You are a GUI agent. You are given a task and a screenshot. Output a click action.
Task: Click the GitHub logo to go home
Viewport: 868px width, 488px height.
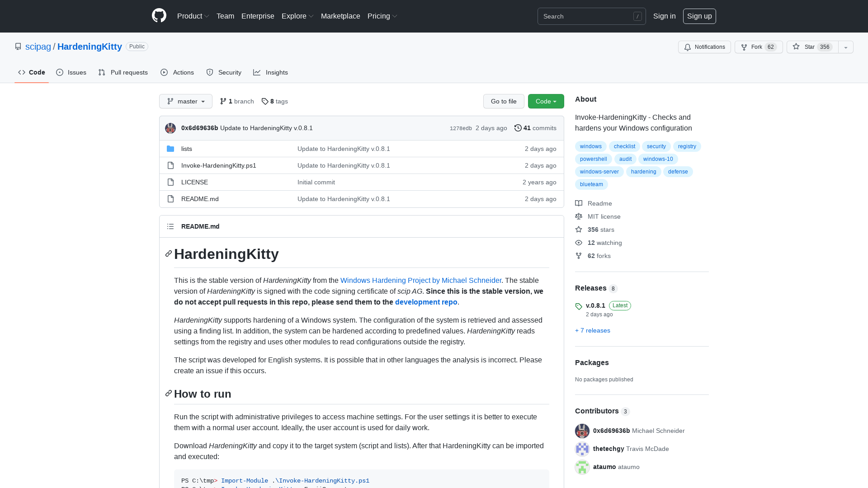click(159, 16)
